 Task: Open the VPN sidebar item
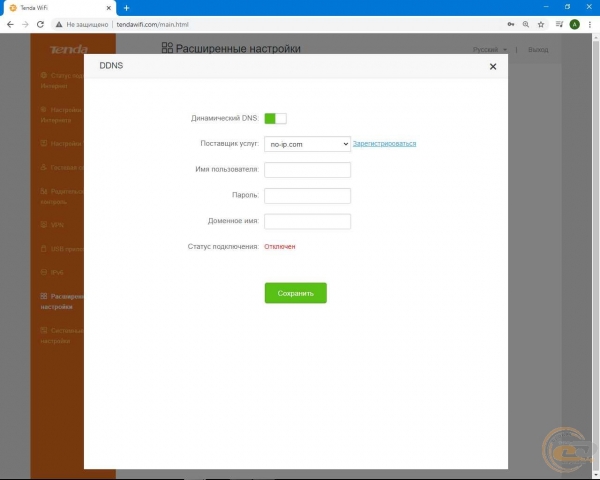pyautogui.click(x=52, y=225)
